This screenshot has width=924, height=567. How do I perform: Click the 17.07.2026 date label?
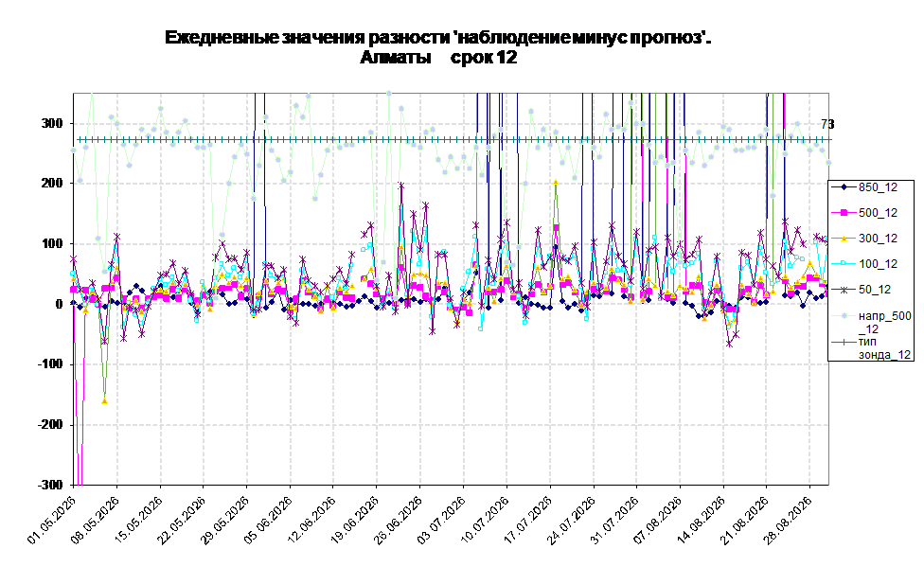point(529,520)
